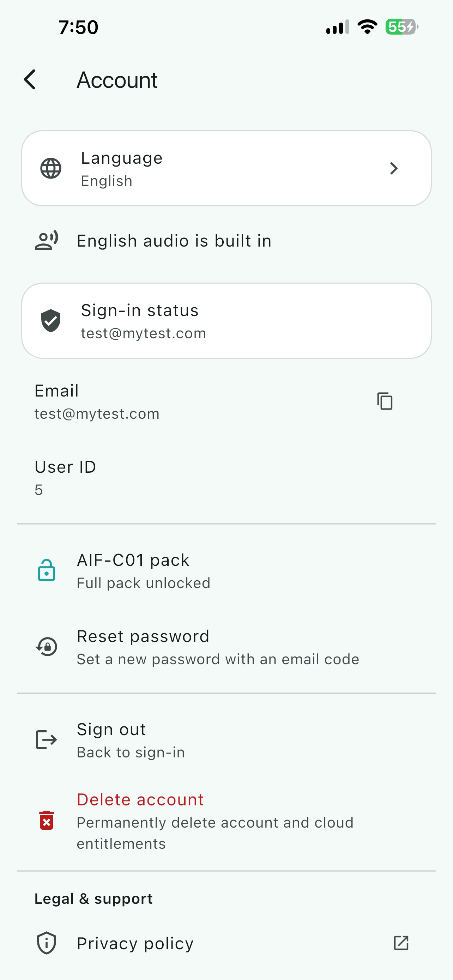The height and width of the screenshot is (980, 453).
Task: Click the teal unlocked padlock icon
Action: coord(47,570)
